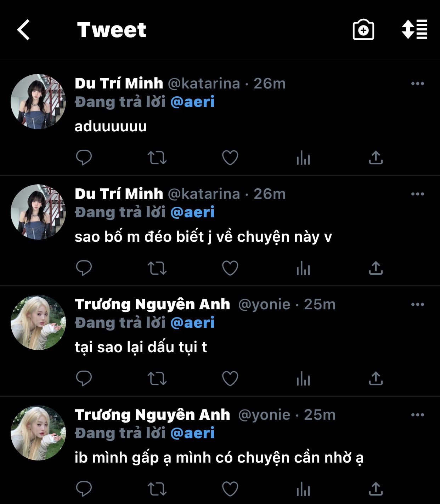Open more options on the "aduuuuuu" tweet
440x504 pixels.
tap(417, 84)
